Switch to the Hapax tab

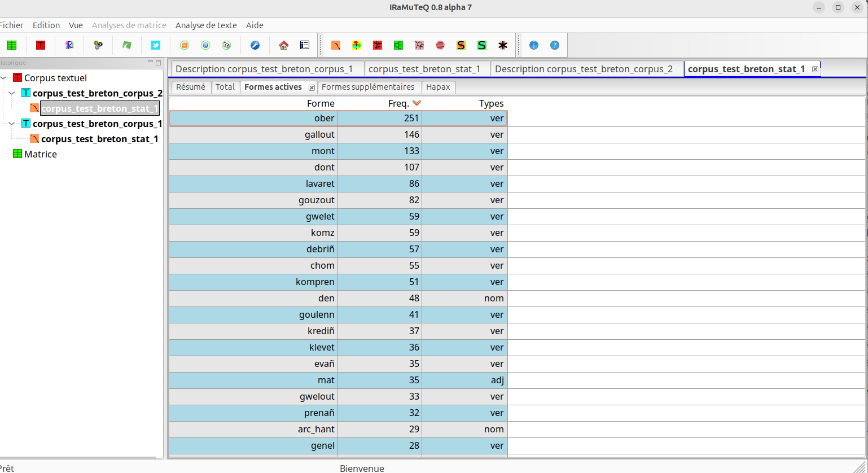[438, 87]
